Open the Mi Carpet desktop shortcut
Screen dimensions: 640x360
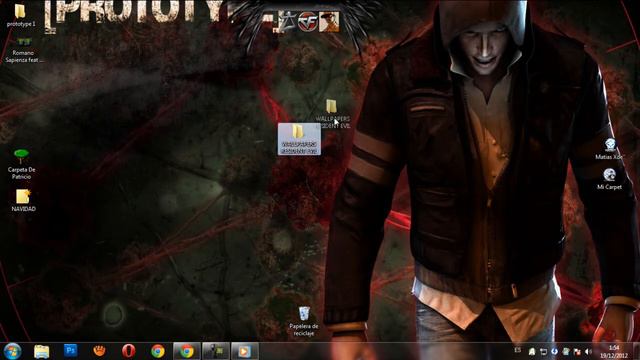[609, 179]
